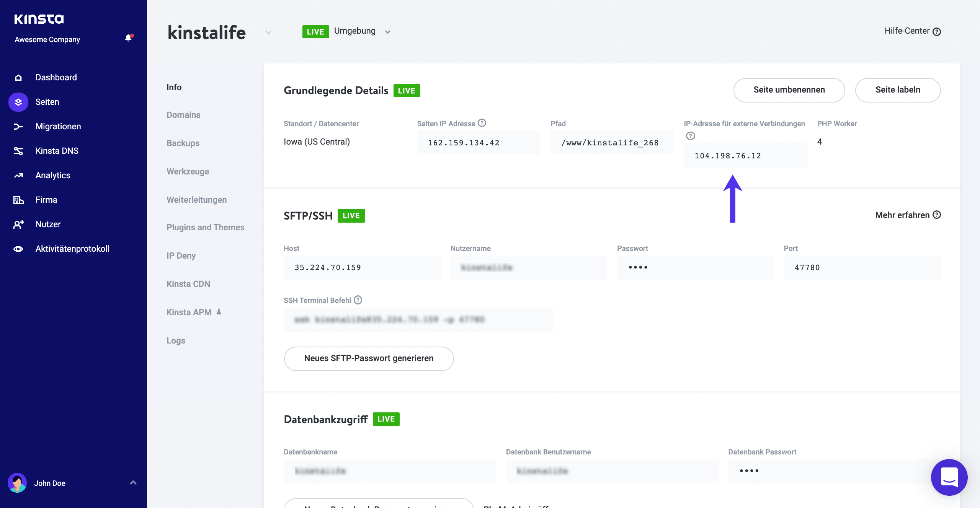
Task: Click the Mehr erfahren question mark icon
Action: pyautogui.click(x=938, y=215)
